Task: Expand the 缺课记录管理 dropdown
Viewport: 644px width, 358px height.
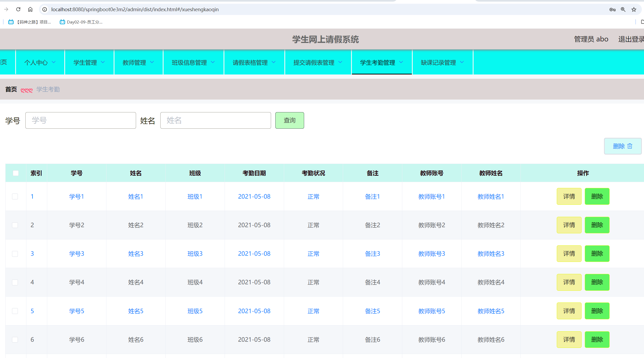Action: coord(442,62)
